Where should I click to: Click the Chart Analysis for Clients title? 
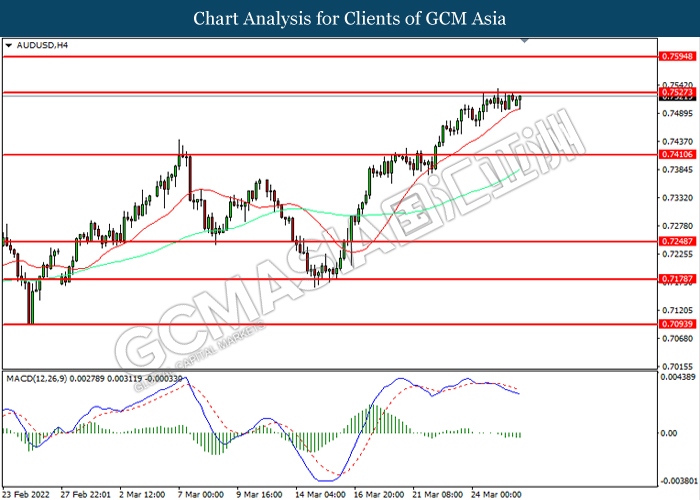(x=350, y=18)
